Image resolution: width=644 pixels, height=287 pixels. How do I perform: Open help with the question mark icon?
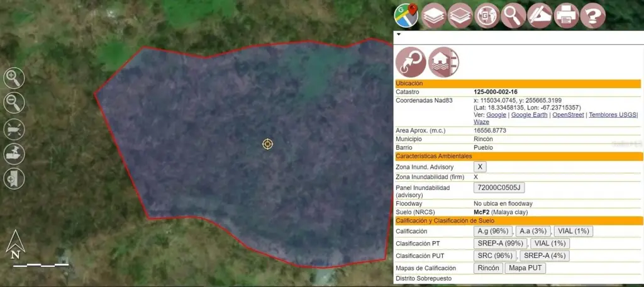click(592, 14)
